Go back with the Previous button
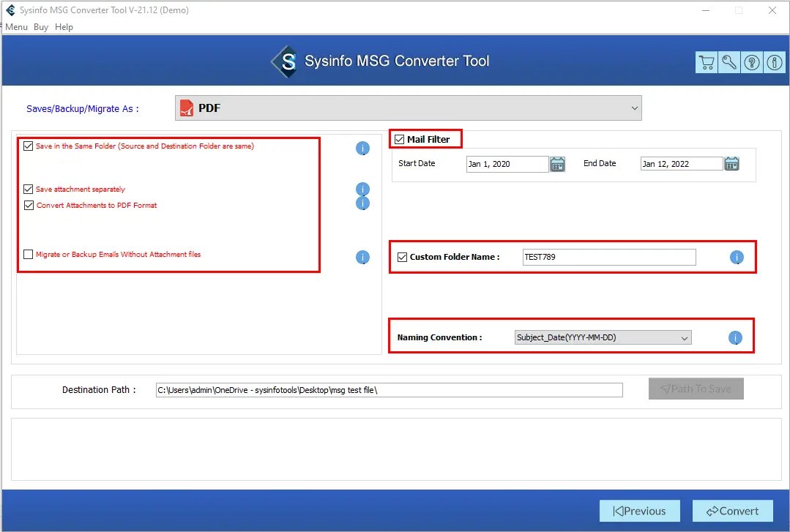Screen dimensions: 790x532 coord(639,511)
